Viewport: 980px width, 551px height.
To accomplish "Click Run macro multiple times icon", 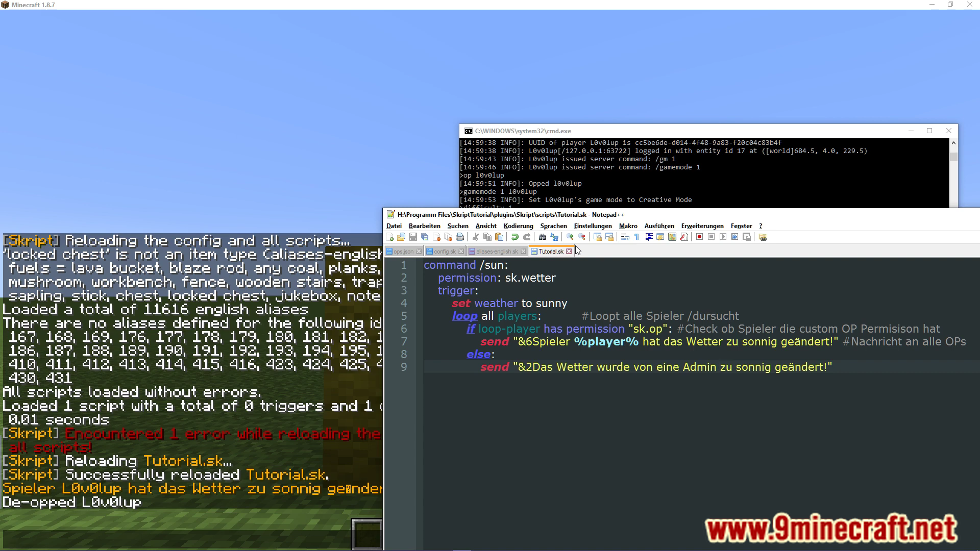I will click(x=735, y=237).
